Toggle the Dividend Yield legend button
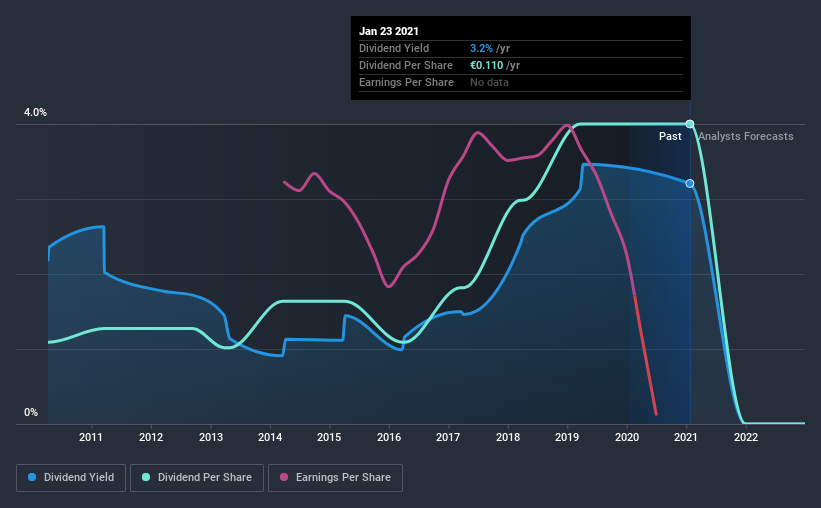The image size is (821, 508). point(71,478)
